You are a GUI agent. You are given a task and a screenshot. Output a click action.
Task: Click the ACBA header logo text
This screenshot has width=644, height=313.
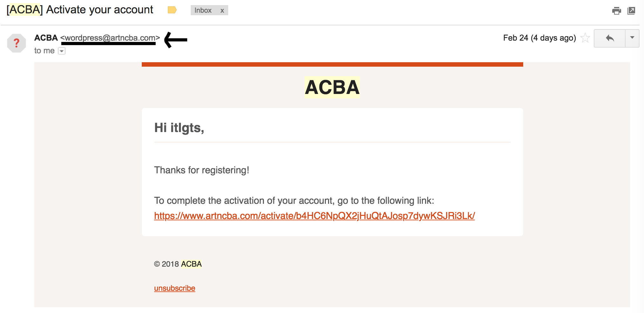coord(332,87)
